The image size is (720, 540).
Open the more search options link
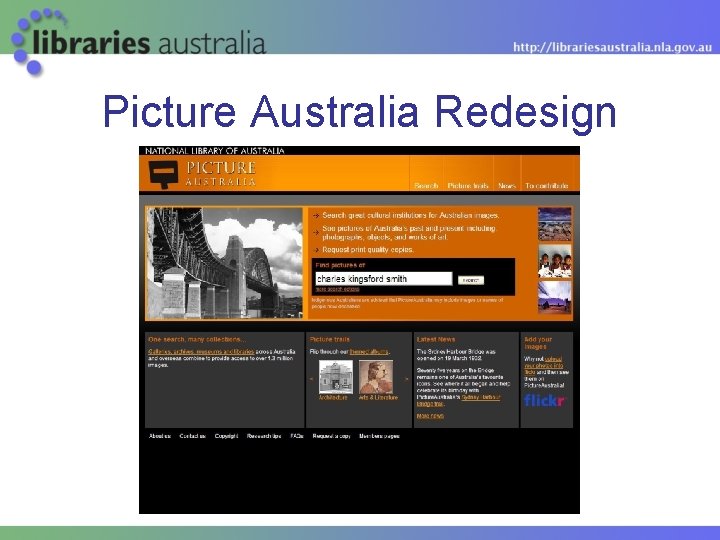tap(338, 289)
